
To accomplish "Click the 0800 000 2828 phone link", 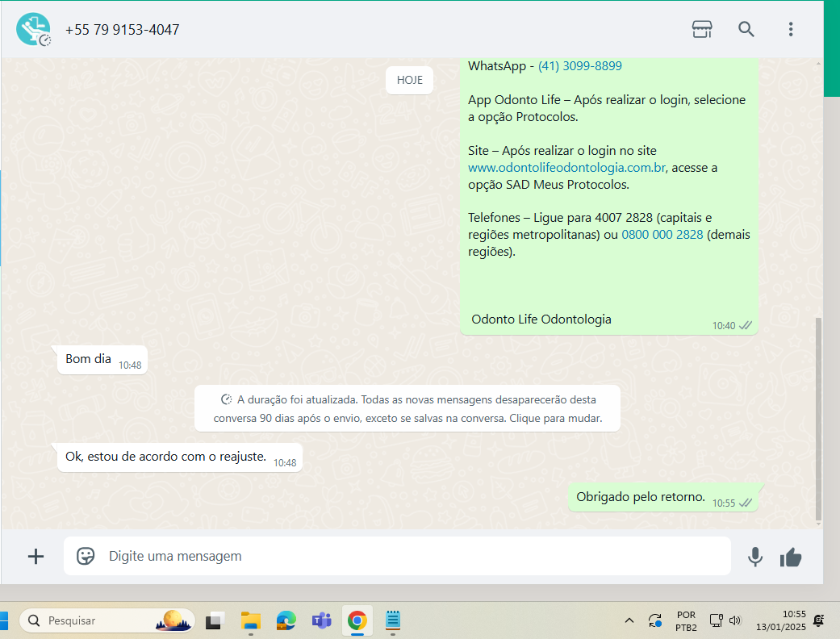I will (662, 235).
